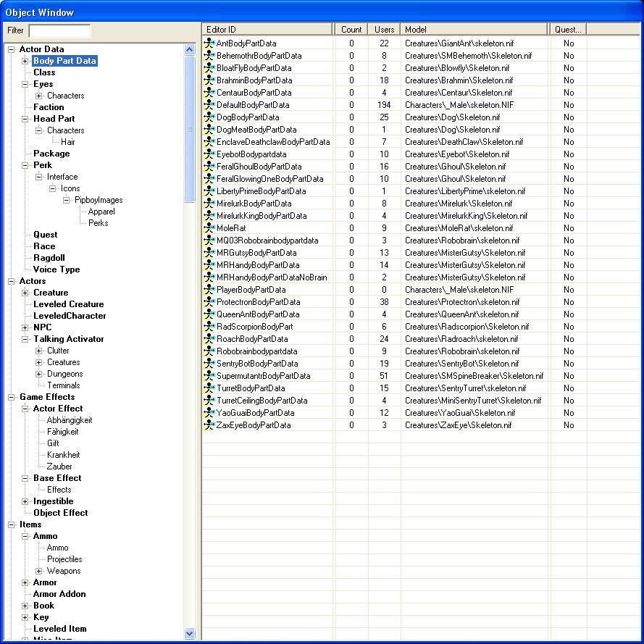The width and height of the screenshot is (644, 644).
Task: Sort by the Count column header
Action: [x=351, y=30]
